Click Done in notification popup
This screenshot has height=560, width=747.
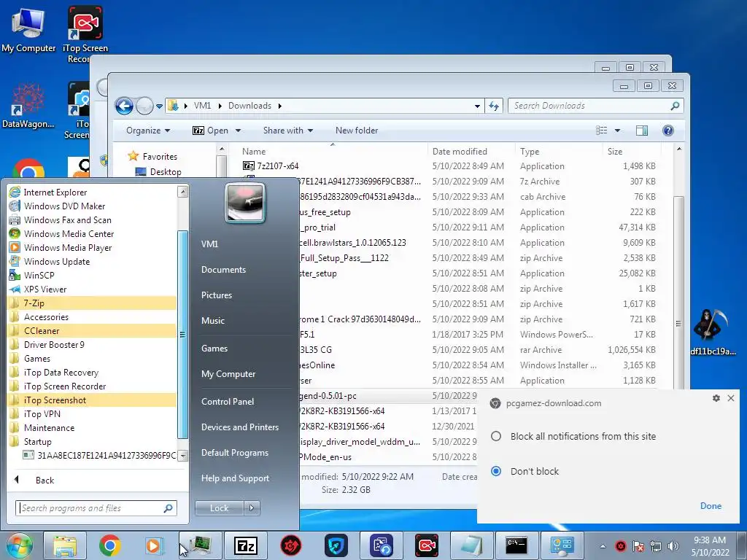[711, 506]
